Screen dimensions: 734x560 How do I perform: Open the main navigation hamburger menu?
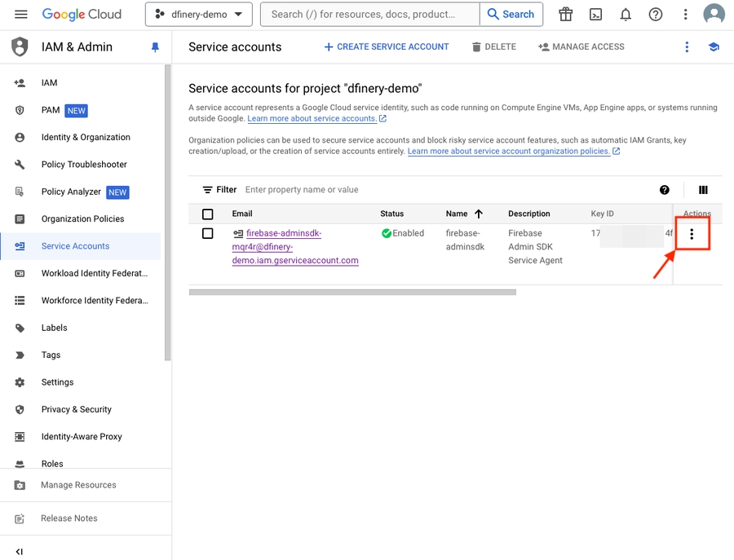(x=21, y=15)
